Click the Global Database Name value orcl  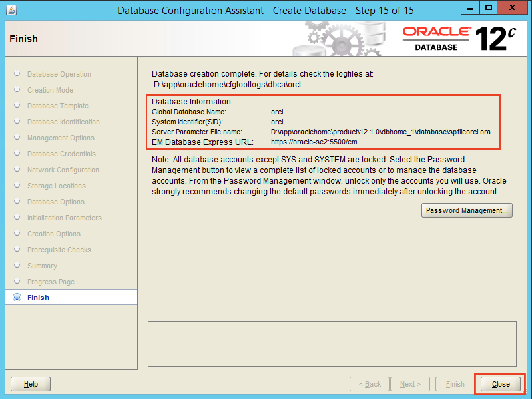pyautogui.click(x=277, y=112)
